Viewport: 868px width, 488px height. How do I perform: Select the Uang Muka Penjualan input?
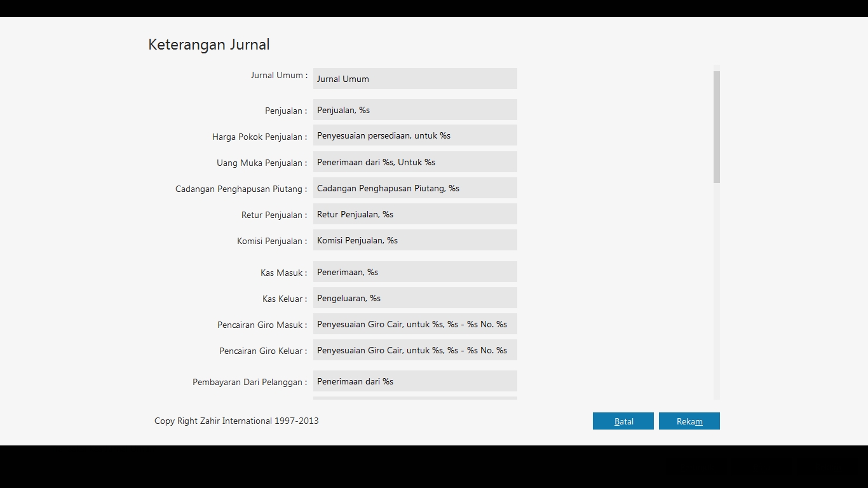coord(415,162)
